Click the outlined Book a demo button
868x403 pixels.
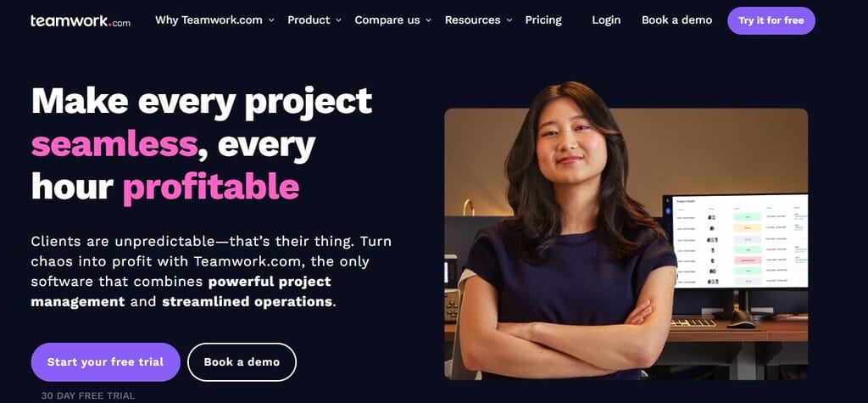click(242, 362)
